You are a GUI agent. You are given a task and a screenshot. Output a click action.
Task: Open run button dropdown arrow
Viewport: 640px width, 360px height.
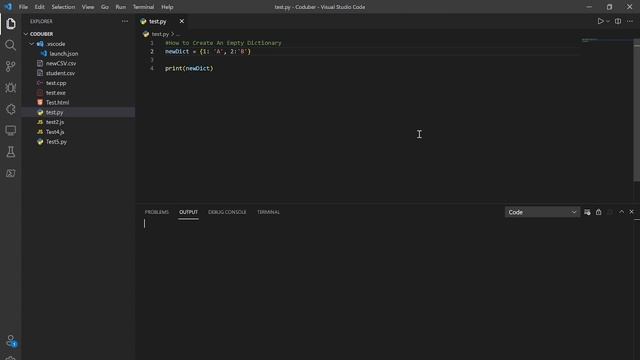(x=608, y=21)
